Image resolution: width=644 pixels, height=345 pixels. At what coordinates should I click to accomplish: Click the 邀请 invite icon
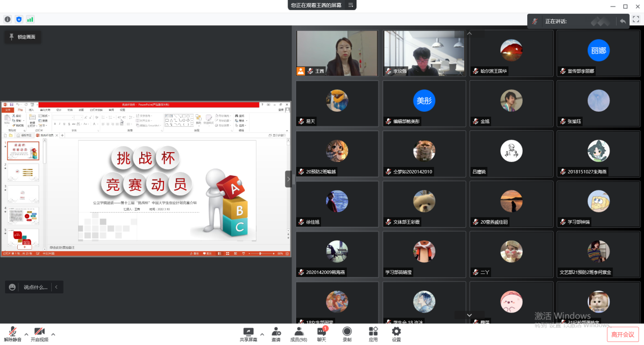click(x=276, y=334)
